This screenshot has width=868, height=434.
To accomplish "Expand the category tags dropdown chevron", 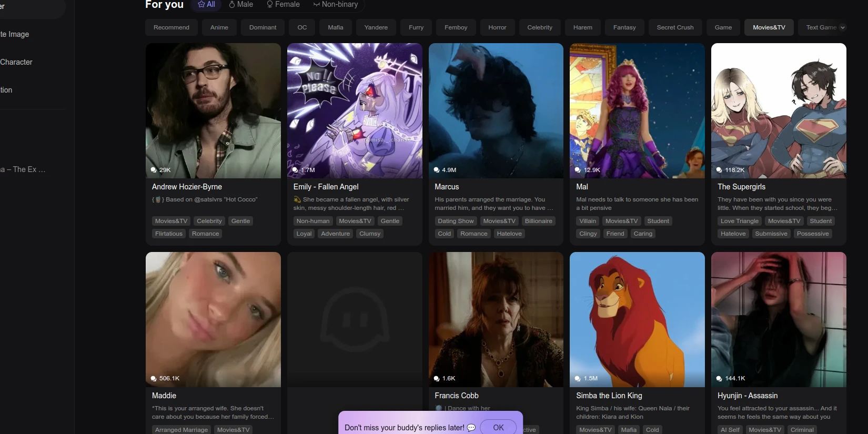I will 842,27.
